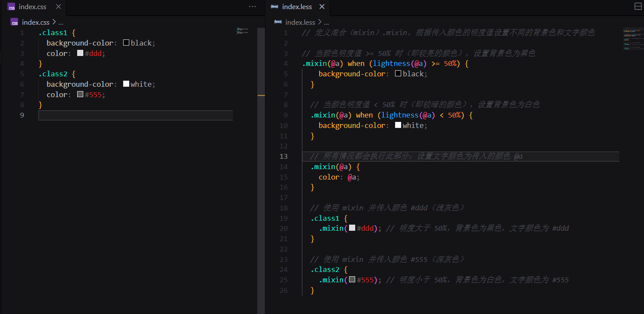Click the CSS language icon on the index.css tab
The height and width of the screenshot is (314, 644).
pos(11,7)
